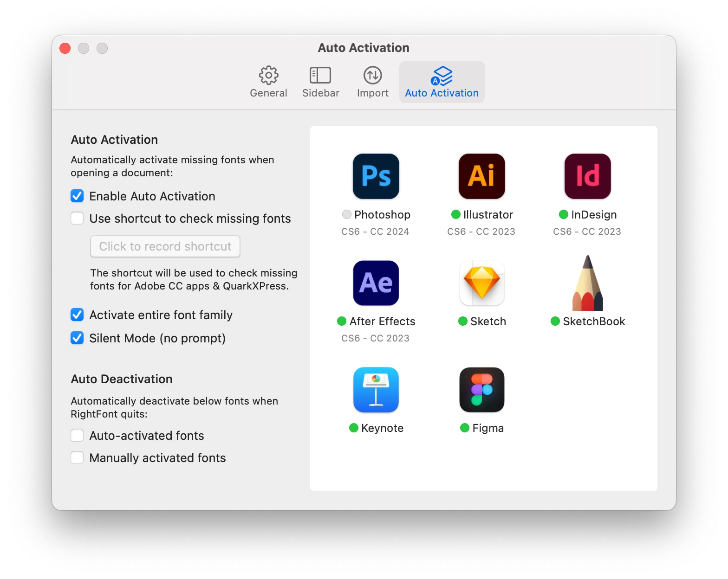This screenshot has height=579, width=728.
Task: Toggle the SketchBook green status dot
Action: tap(555, 321)
